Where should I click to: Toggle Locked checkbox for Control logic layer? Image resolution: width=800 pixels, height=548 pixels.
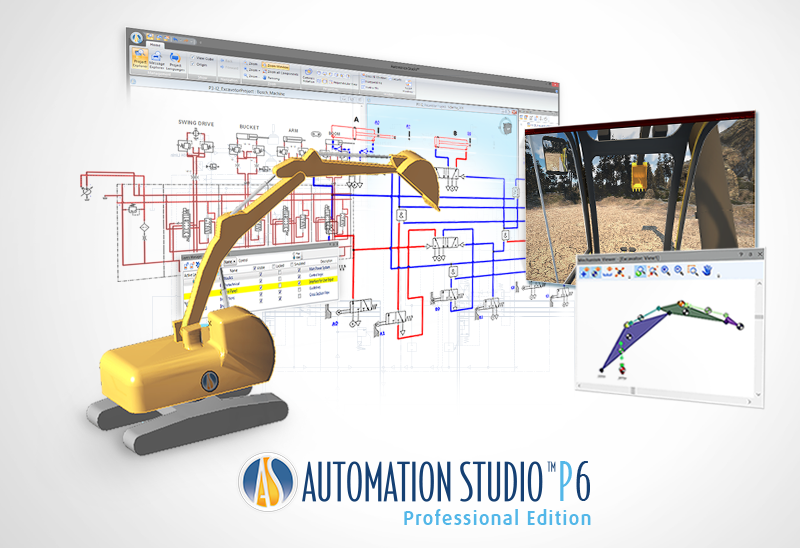coord(280,279)
